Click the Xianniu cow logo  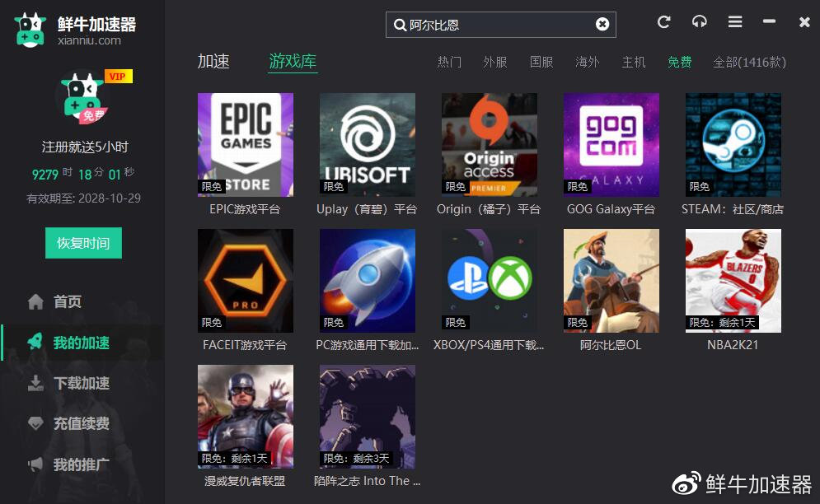[x=30, y=30]
